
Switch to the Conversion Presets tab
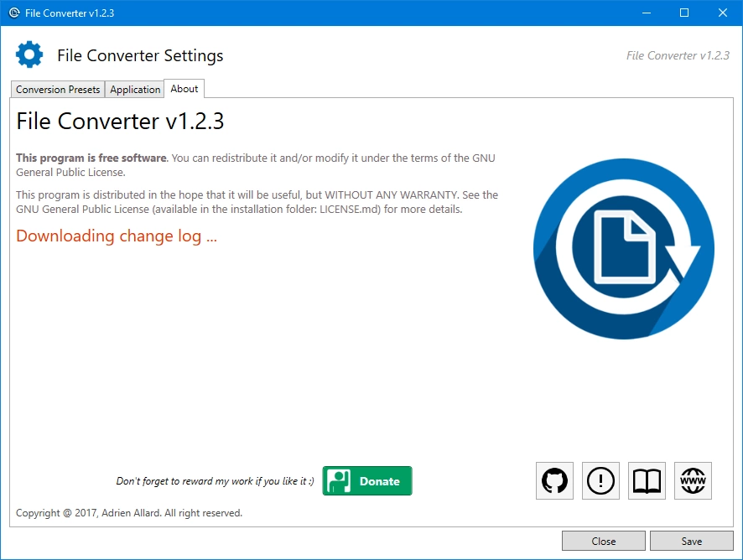point(58,89)
